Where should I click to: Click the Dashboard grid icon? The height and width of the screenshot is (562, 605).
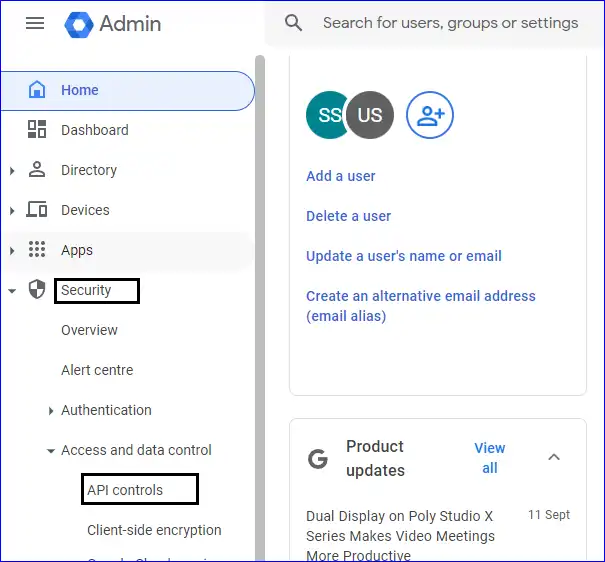(x=37, y=129)
